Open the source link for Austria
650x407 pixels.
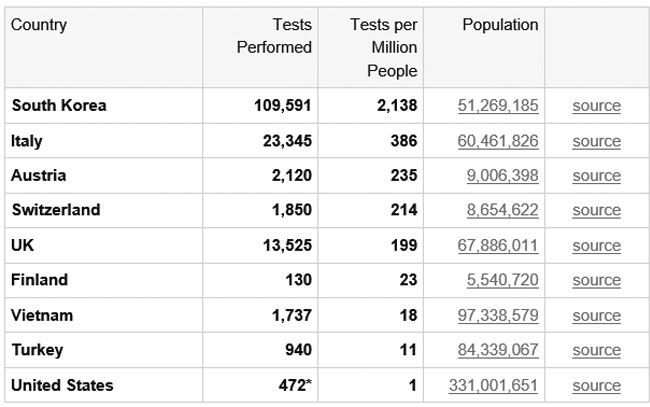(x=596, y=176)
